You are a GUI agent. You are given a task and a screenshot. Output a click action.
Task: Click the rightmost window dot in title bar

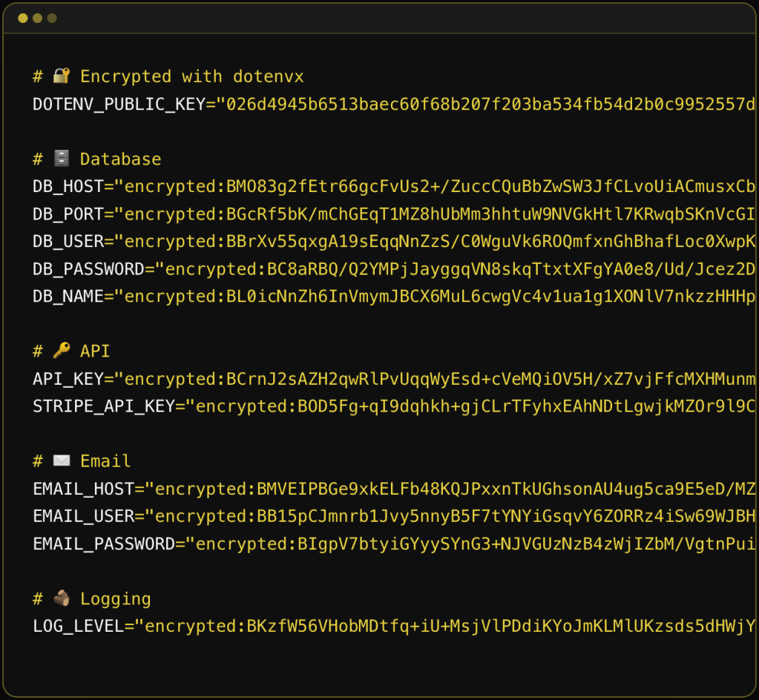coord(52,18)
